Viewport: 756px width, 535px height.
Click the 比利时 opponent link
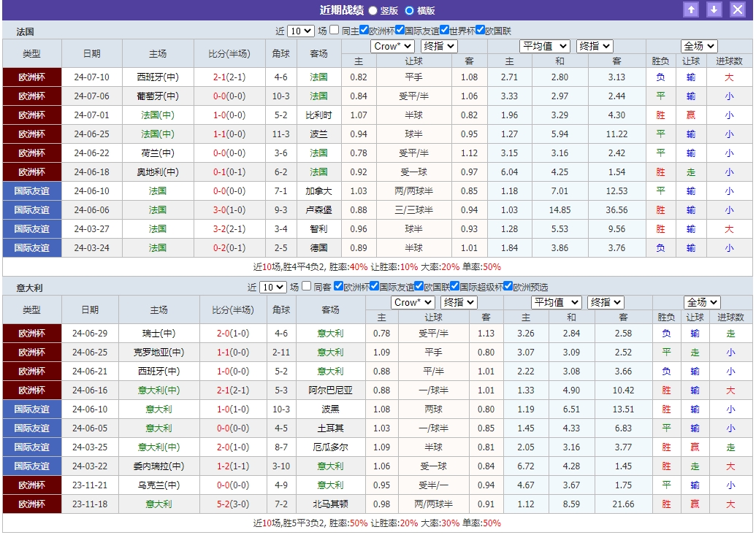coord(319,115)
